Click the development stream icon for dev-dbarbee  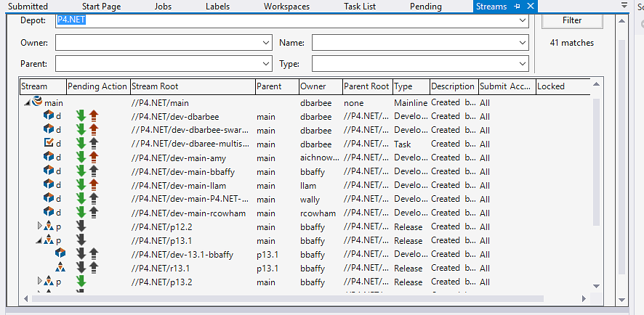49,116
